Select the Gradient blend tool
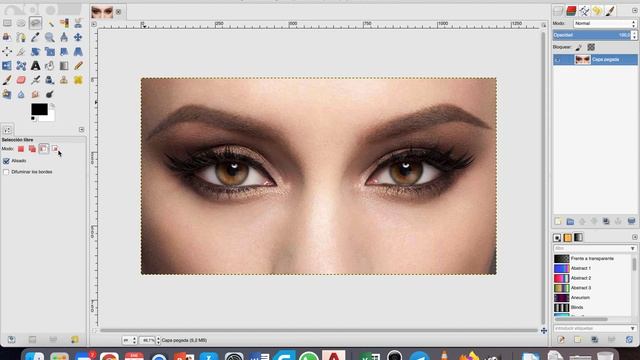 pyautogui.click(x=64, y=66)
